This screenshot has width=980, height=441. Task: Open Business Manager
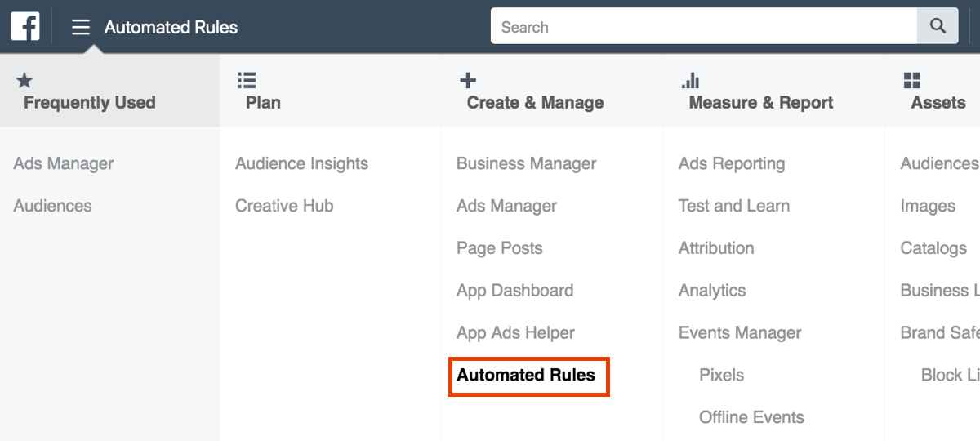pyautogui.click(x=527, y=163)
